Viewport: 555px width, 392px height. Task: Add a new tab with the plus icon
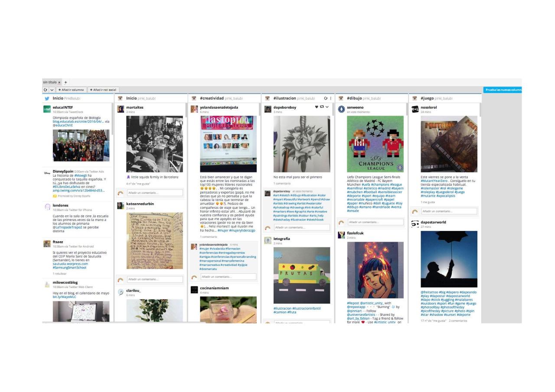point(66,82)
